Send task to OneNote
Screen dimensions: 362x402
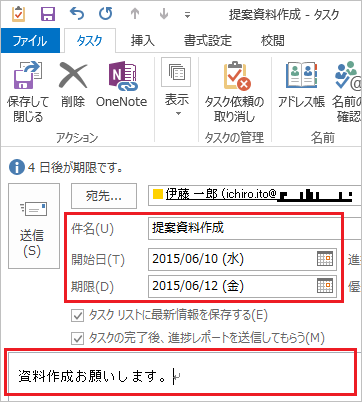coord(121,85)
